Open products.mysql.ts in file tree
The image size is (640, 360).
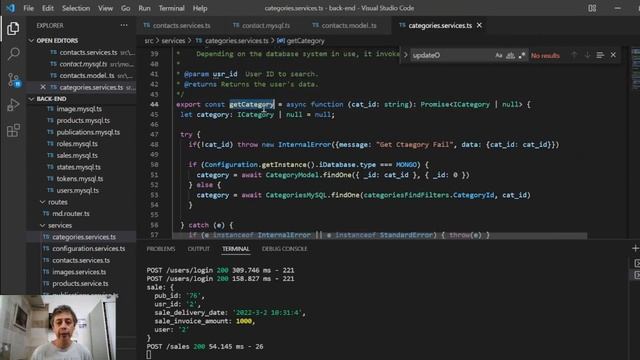point(82,120)
